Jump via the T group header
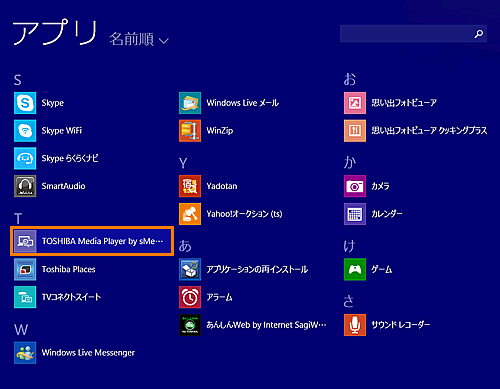 pos(18,219)
